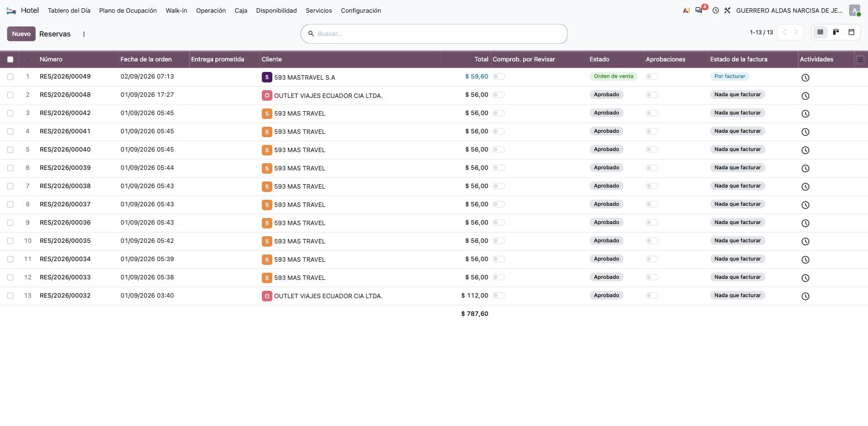Open the Hotel app home icon
Screen dimensions: 868x426
coord(11,11)
